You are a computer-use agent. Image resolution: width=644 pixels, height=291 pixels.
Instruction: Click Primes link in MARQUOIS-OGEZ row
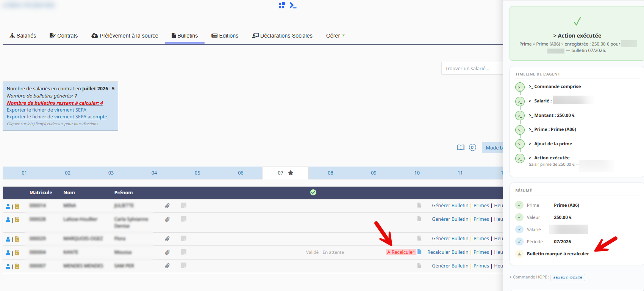point(481,238)
